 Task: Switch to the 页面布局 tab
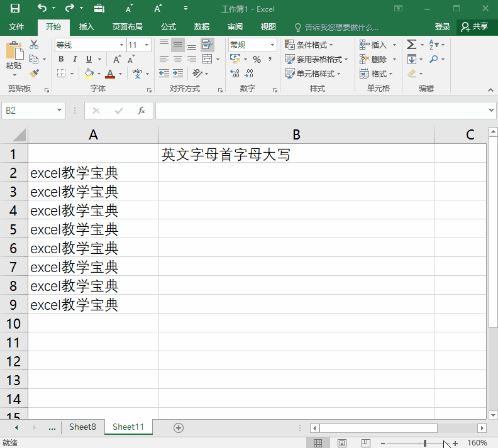click(127, 26)
